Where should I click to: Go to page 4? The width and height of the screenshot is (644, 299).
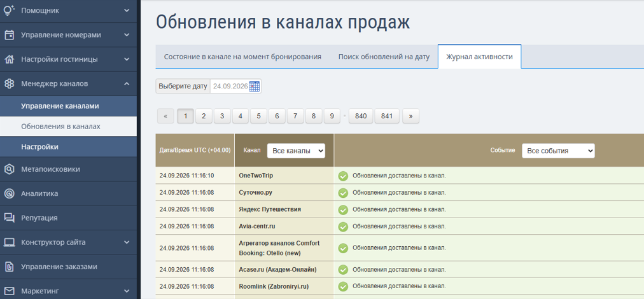pyautogui.click(x=241, y=116)
